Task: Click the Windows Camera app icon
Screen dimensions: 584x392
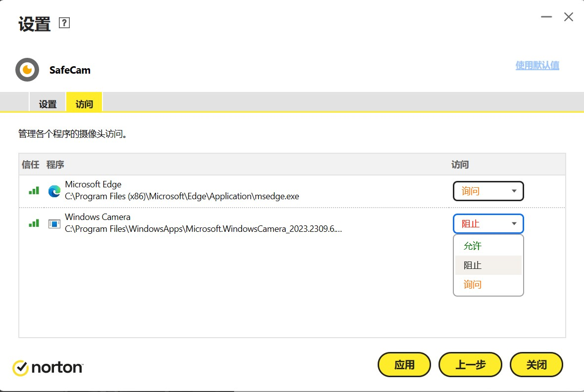Action: pos(54,224)
